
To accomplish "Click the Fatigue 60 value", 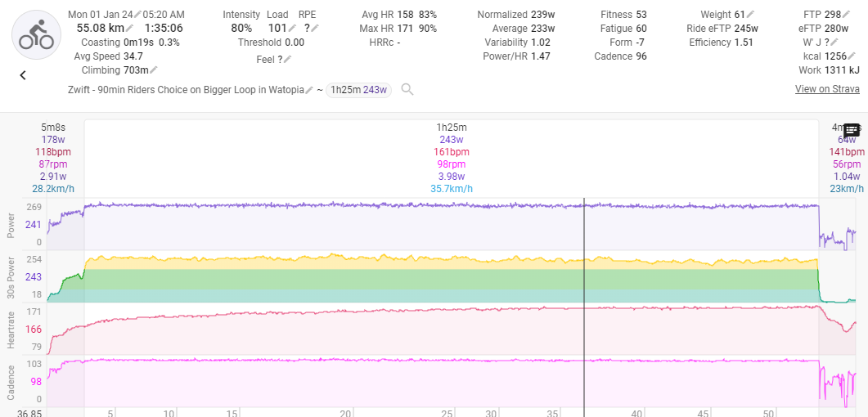I will point(641,28).
